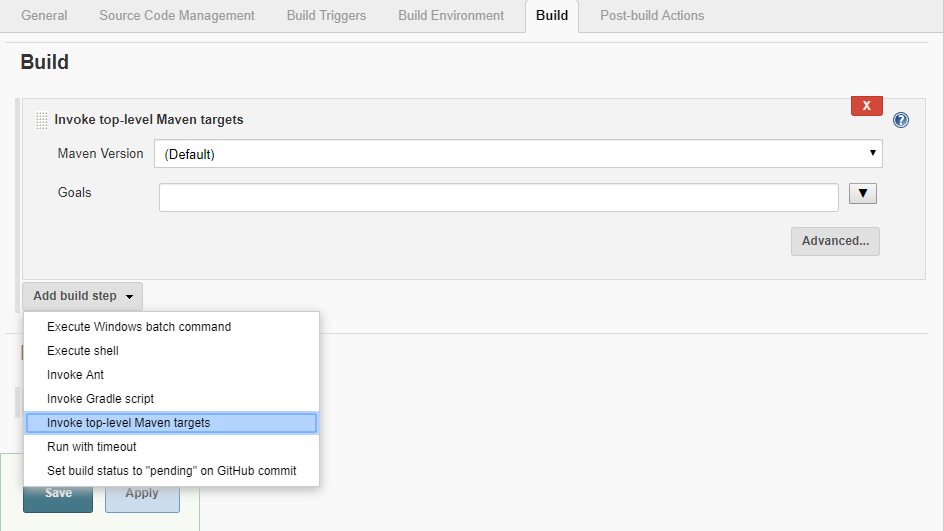This screenshot has width=944, height=531.
Task: Click the blue help question mark icon
Action: [901, 120]
